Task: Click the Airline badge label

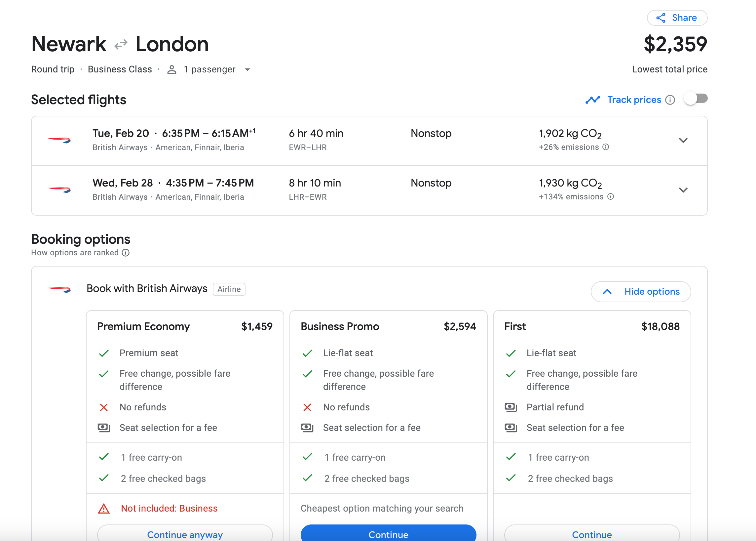Action: (229, 289)
